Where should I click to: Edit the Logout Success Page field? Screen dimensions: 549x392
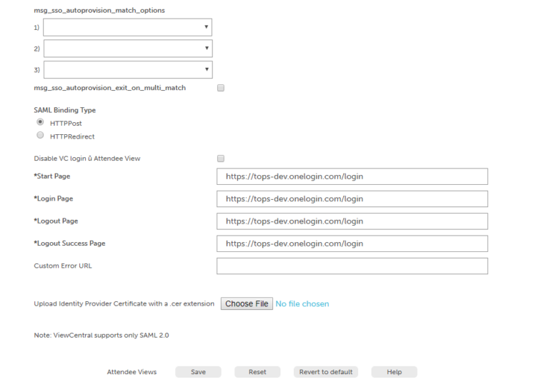click(352, 243)
